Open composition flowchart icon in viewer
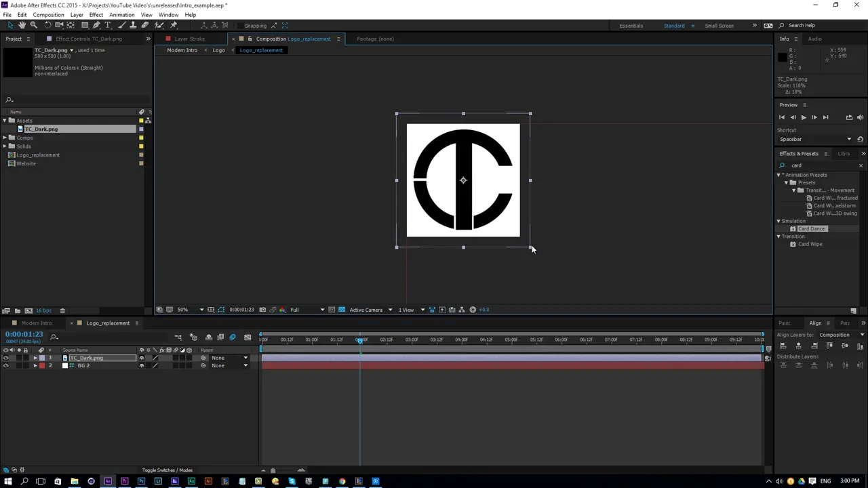The image size is (868, 488). (462, 310)
